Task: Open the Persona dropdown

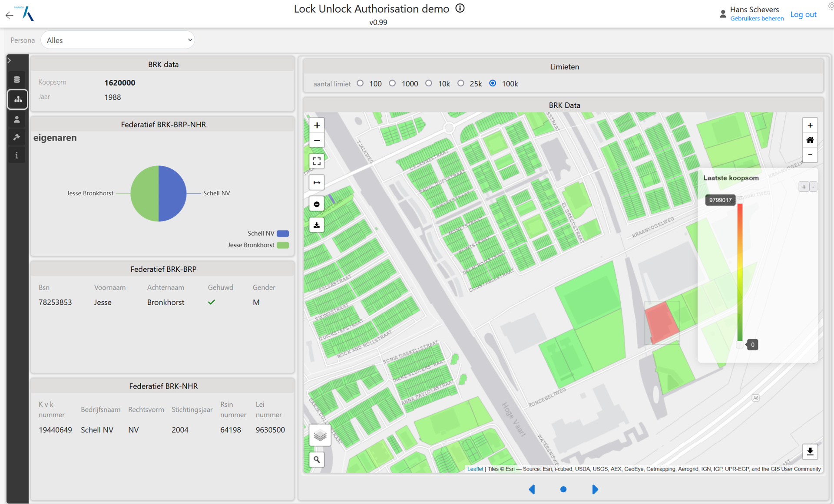Action: point(118,40)
